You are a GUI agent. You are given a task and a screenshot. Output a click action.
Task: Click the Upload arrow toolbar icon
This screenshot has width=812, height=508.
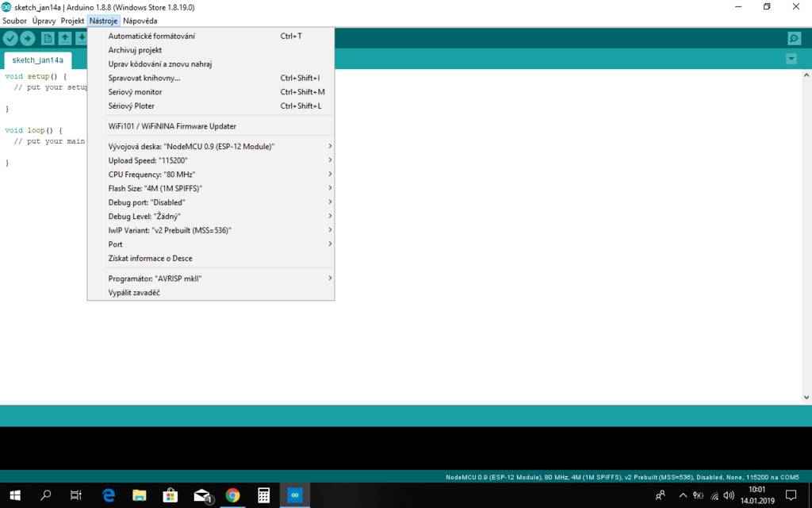click(28, 38)
